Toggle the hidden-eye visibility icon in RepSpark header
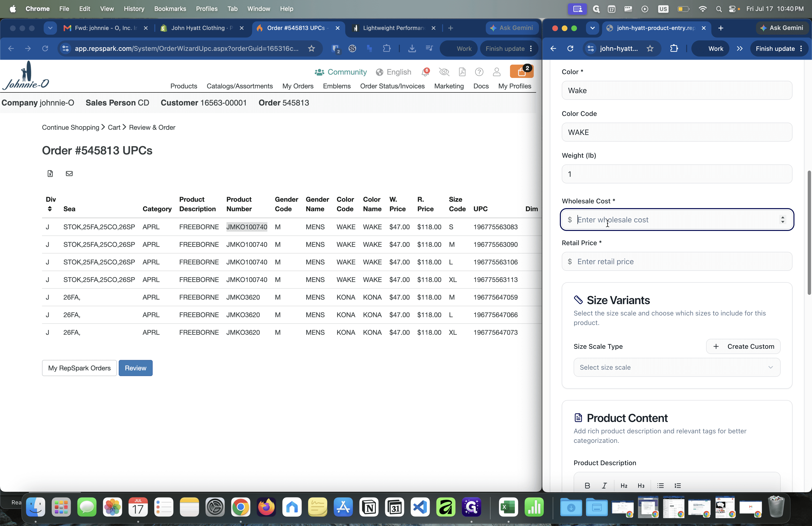 coord(444,72)
